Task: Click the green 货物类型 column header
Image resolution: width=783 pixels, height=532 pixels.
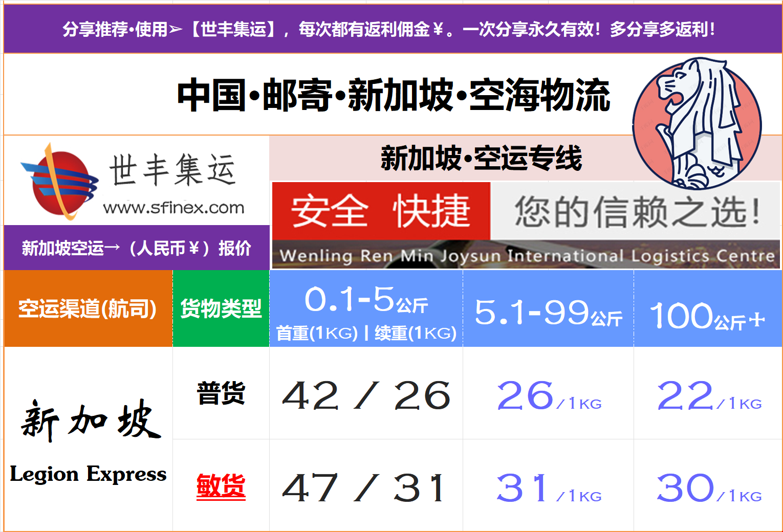Action: tap(221, 308)
